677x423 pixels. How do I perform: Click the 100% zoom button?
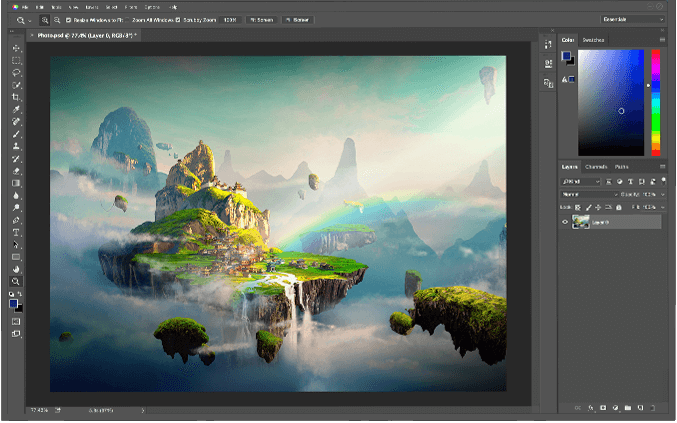point(230,19)
